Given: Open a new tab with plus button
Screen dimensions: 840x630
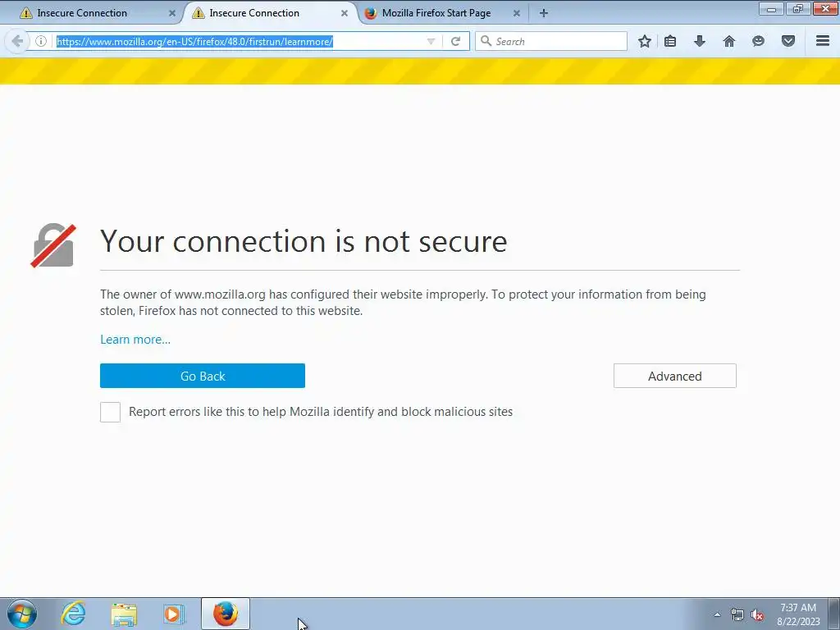Looking at the screenshot, I should tap(543, 13).
